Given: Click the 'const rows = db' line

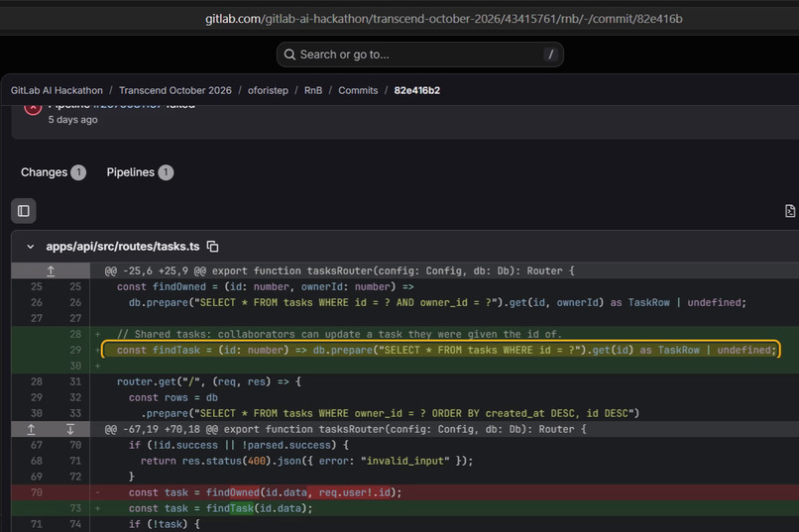Looking at the screenshot, I should click(173, 397).
